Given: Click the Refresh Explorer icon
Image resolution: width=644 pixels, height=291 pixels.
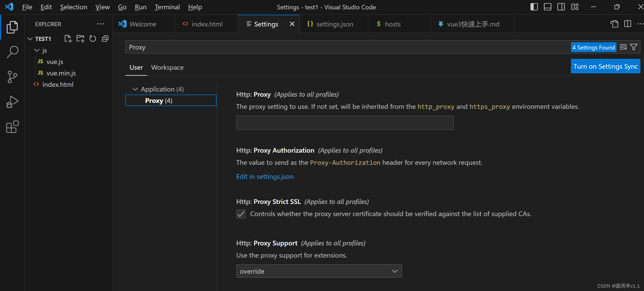Looking at the screenshot, I should (x=93, y=39).
